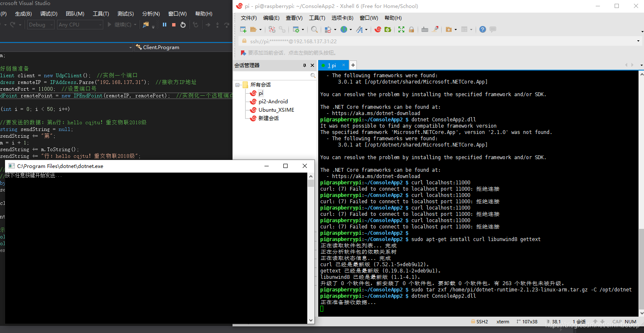Open the 查看(V) menu in Xshell

[294, 18]
